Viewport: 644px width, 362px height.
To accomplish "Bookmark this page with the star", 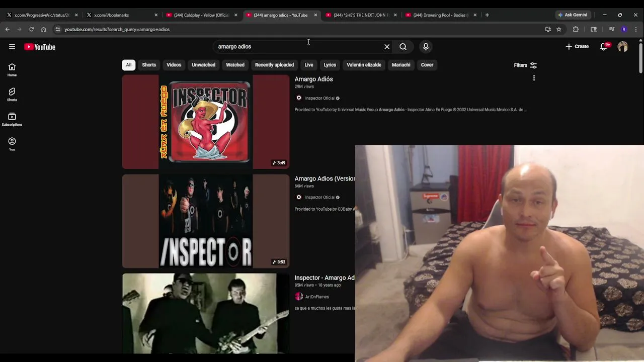I will point(559,29).
